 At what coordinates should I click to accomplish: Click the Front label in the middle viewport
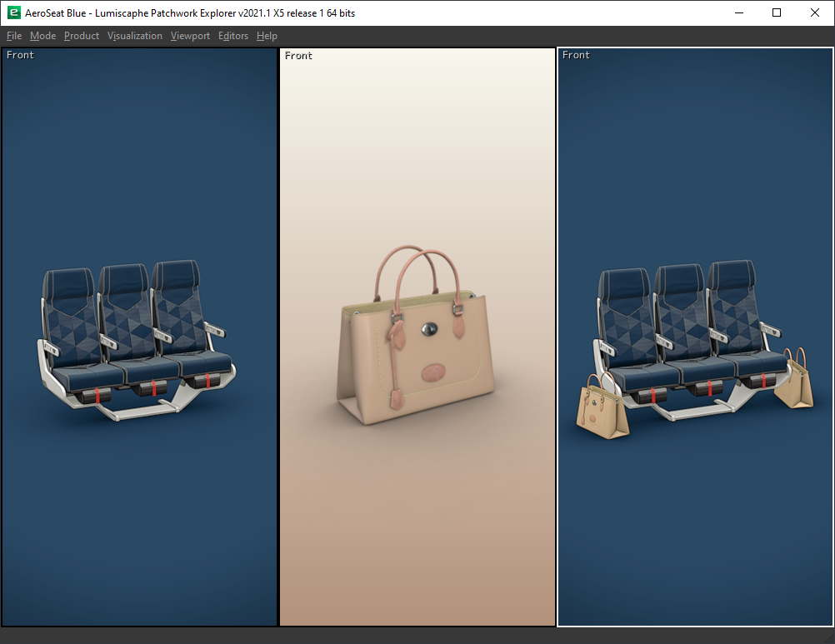coord(298,56)
